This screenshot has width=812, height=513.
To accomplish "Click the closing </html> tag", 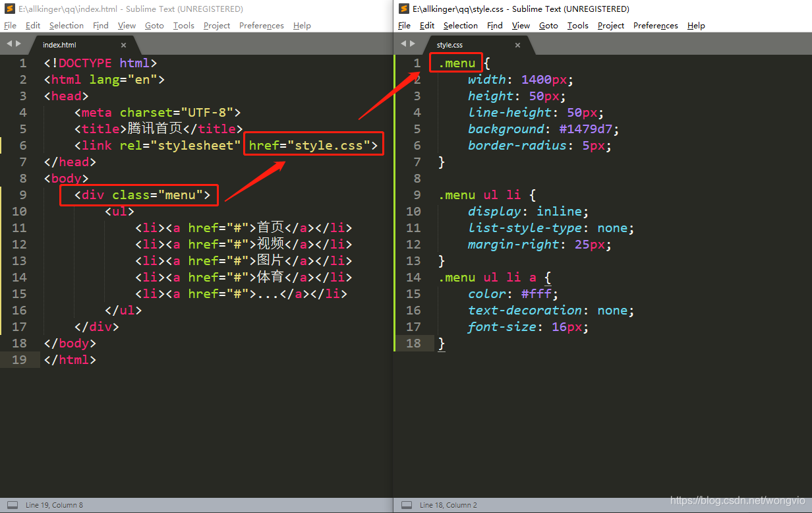I will tap(70, 360).
